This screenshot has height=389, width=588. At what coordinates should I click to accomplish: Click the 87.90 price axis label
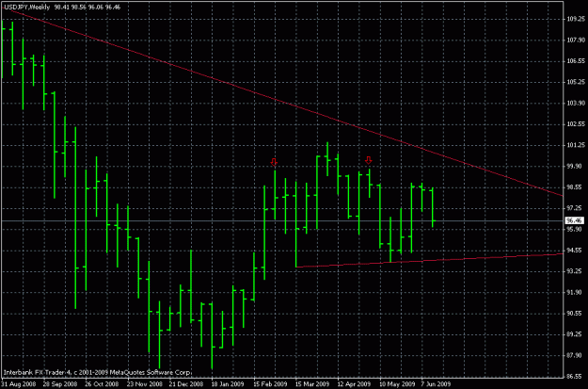577,355
